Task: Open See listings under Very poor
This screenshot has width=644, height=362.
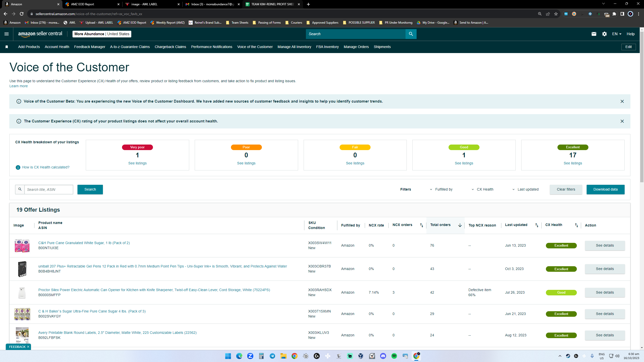Action: point(137,163)
